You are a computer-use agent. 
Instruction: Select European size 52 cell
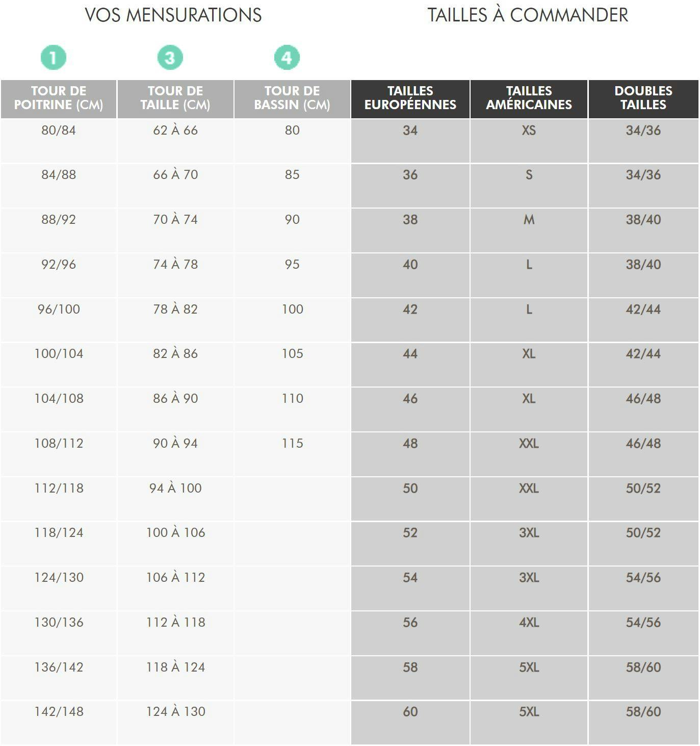point(410,544)
